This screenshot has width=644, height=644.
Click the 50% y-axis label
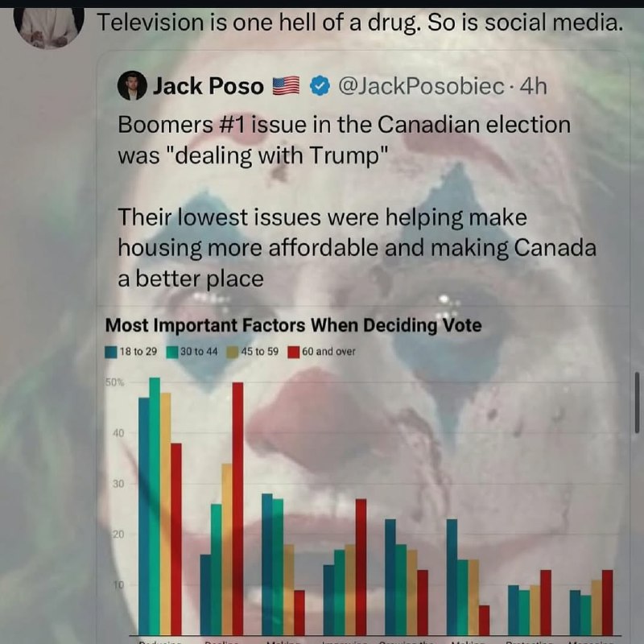click(x=114, y=382)
